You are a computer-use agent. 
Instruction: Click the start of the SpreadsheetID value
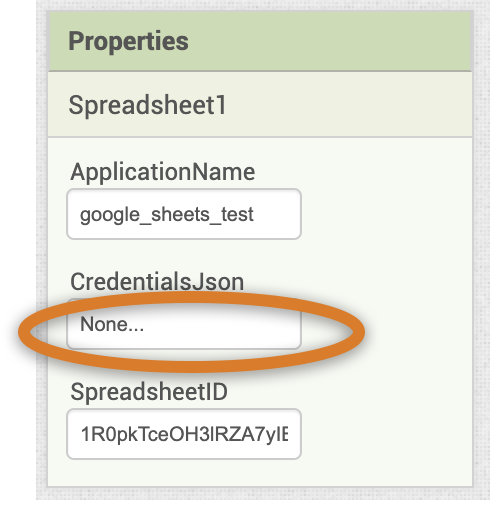pyautogui.click(x=83, y=434)
